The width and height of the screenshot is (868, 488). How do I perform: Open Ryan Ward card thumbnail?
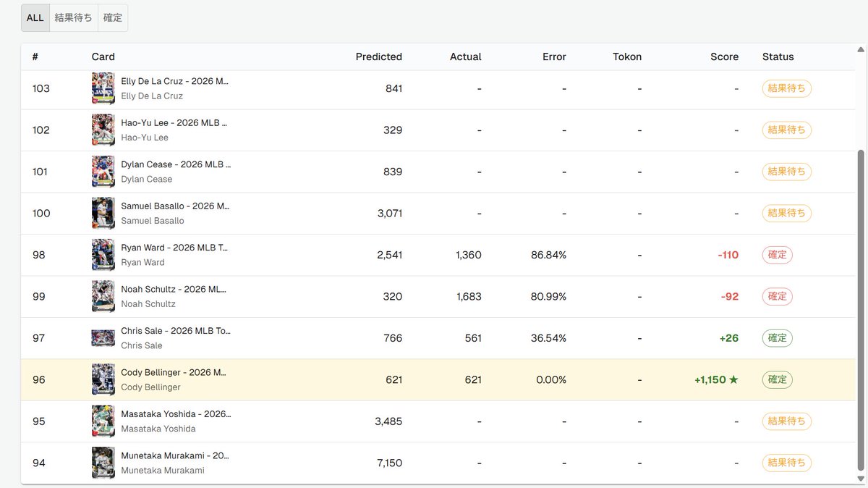tap(103, 255)
